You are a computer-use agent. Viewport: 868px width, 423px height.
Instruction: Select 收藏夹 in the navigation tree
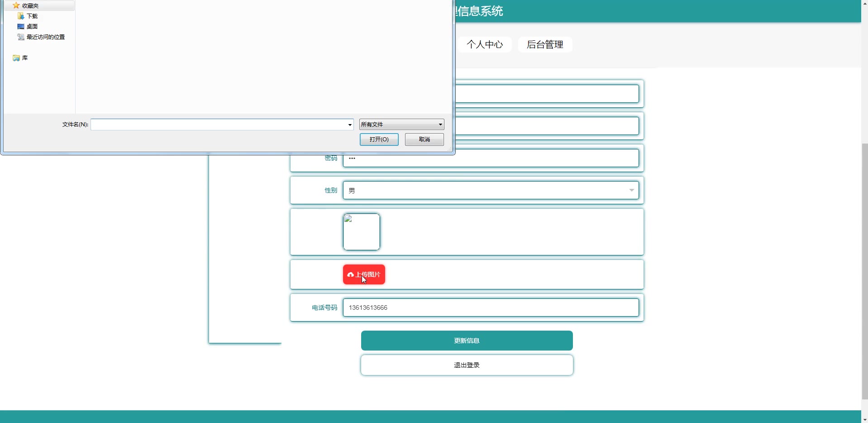[x=30, y=6]
